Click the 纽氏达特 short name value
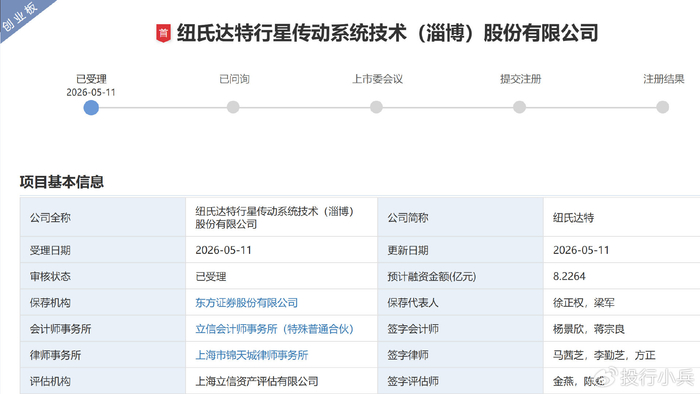The height and width of the screenshot is (394, 700). tap(574, 218)
